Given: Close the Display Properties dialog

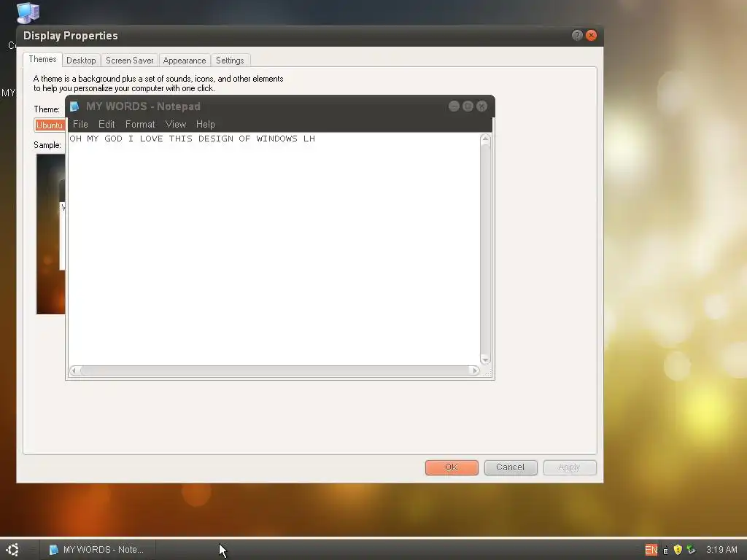Looking at the screenshot, I should click(x=591, y=35).
